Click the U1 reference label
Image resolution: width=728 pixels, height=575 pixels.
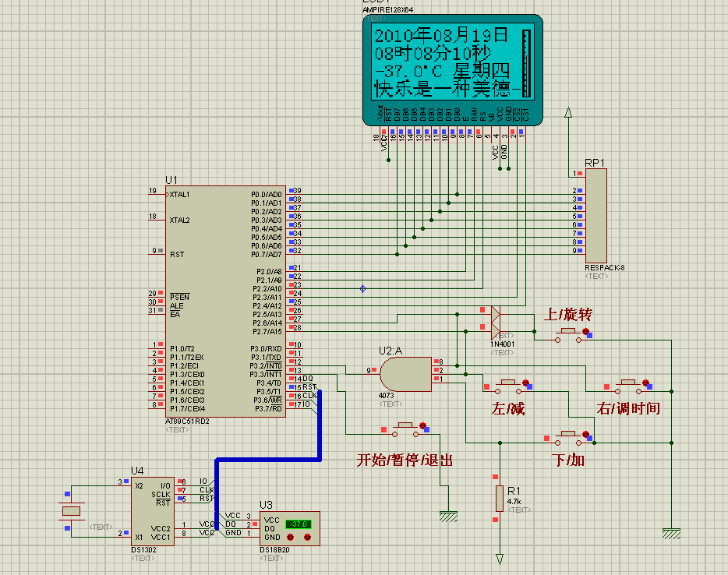171,180
